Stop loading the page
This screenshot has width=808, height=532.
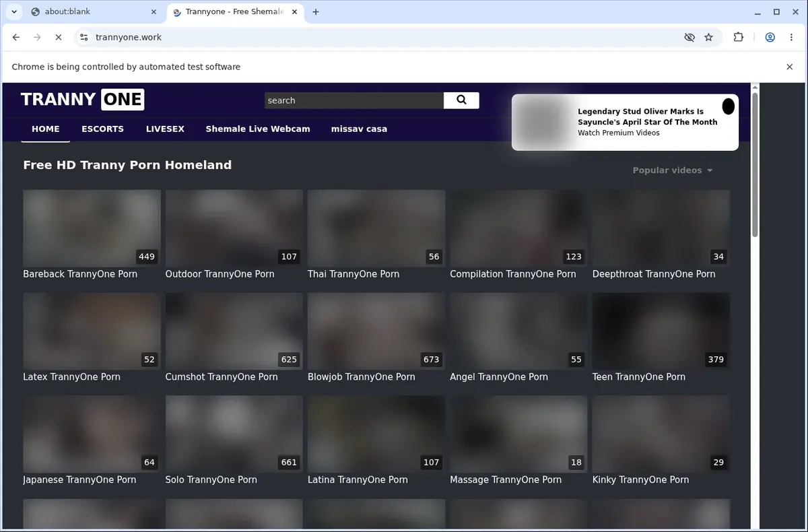click(58, 38)
